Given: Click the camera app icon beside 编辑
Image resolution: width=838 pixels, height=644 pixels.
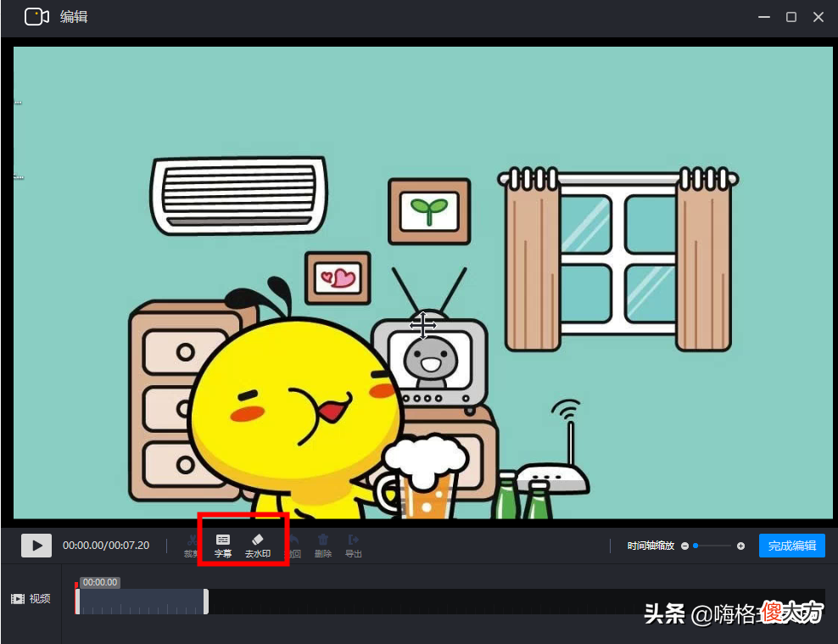Looking at the screenshot, I should coord(36,17).
